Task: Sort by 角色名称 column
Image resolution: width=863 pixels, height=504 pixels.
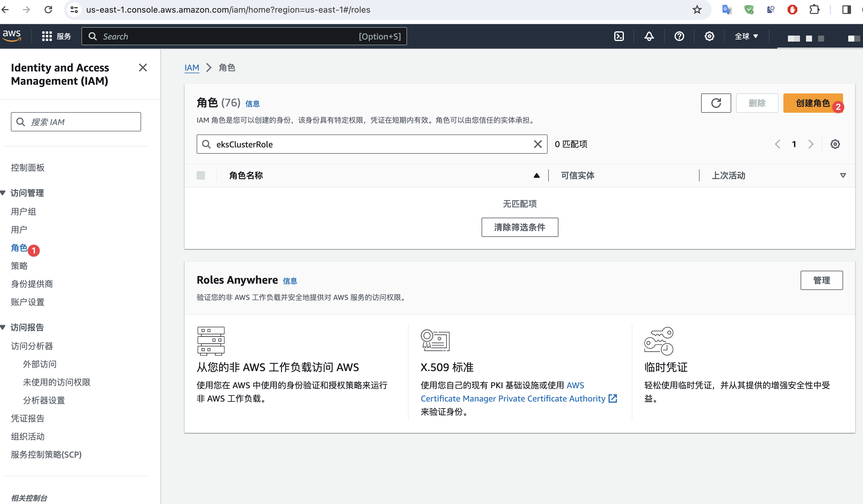Action: (246, 176)
